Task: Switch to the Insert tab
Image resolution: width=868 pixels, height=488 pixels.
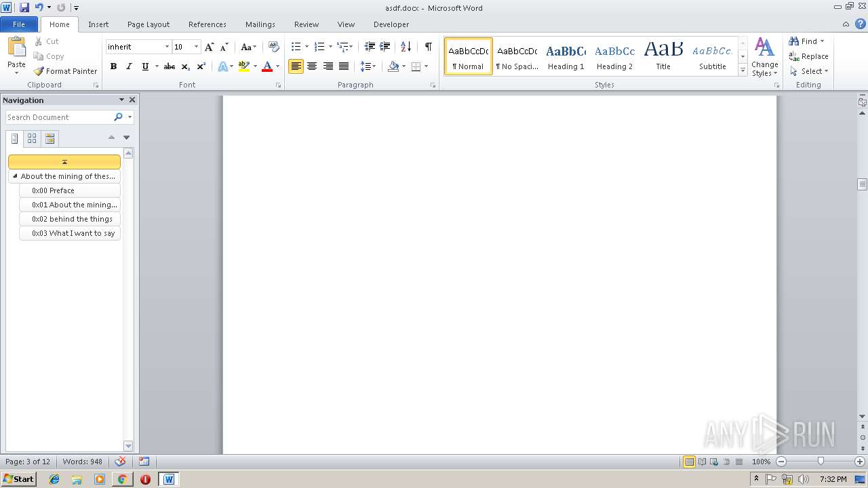Action: [x=98, y=24]
